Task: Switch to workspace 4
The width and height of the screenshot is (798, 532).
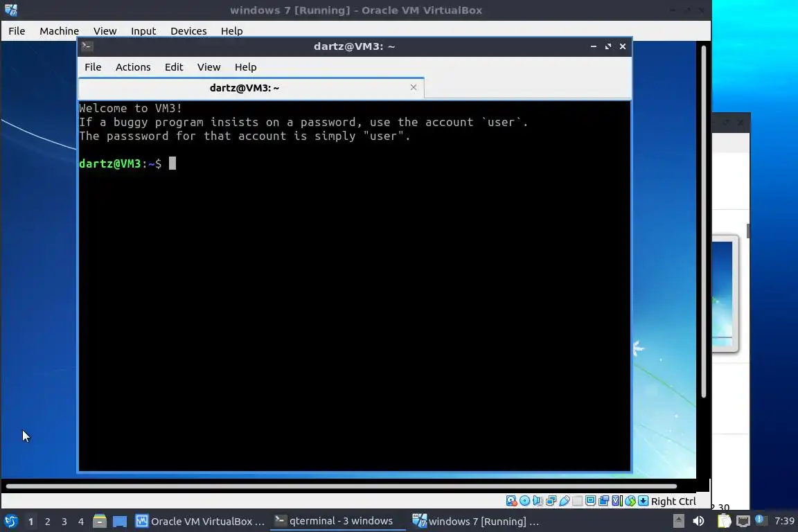Action: 81,522
